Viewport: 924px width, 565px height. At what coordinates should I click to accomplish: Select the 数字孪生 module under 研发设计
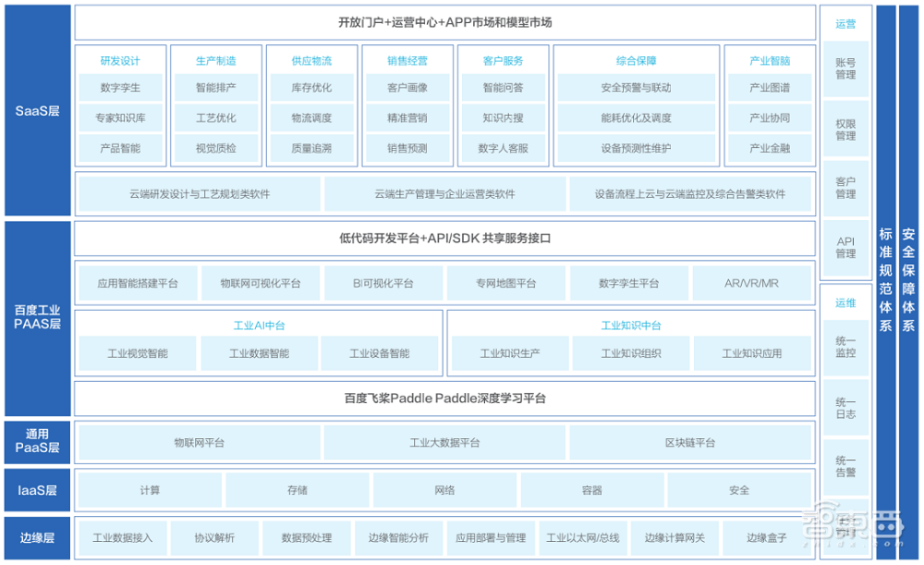point(120,89)
